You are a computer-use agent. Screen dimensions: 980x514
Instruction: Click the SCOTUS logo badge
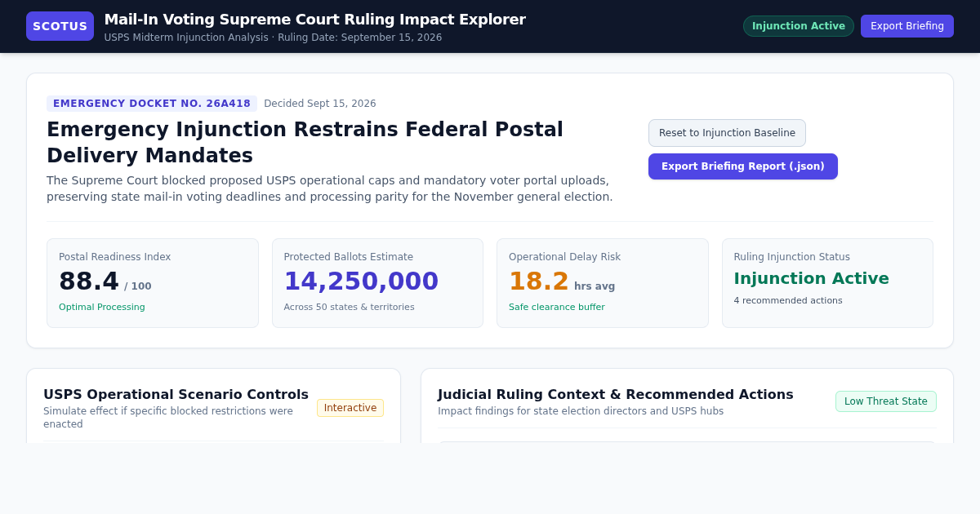pos(60,26)
